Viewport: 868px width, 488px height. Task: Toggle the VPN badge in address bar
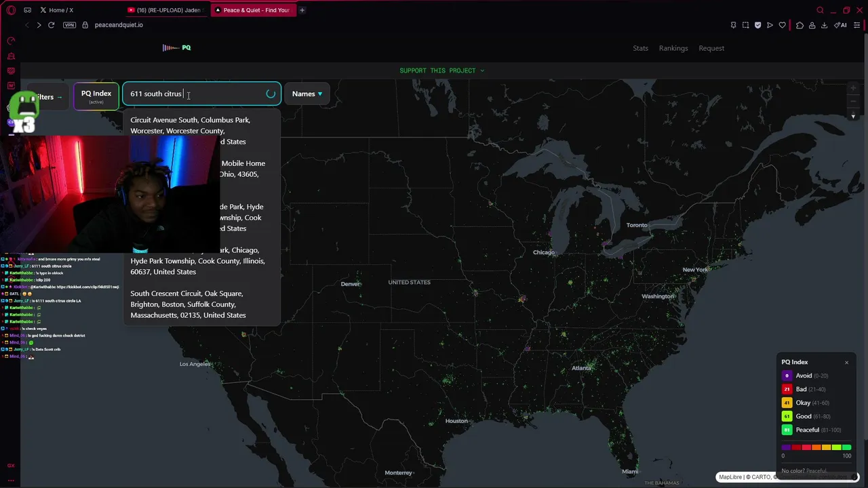click(x=69, y=25)
